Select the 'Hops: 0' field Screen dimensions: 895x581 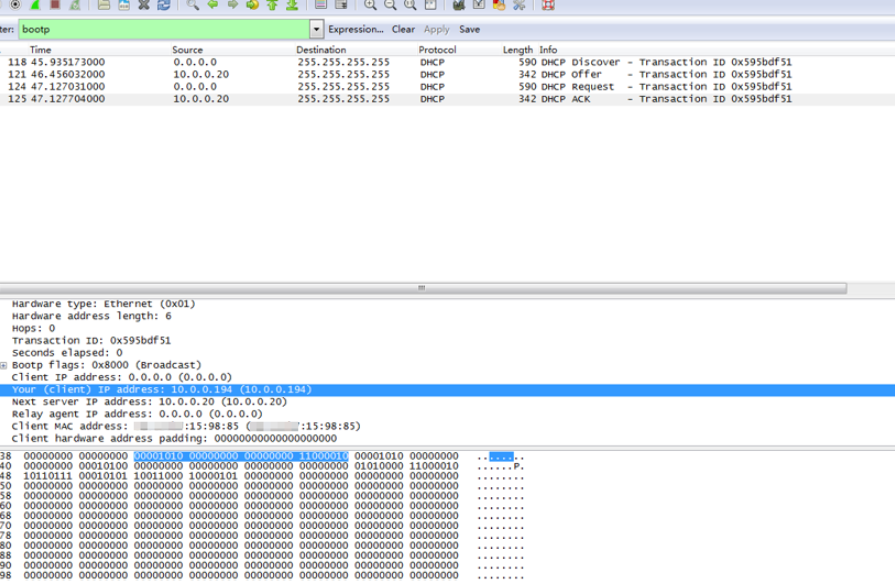[33, 329]
